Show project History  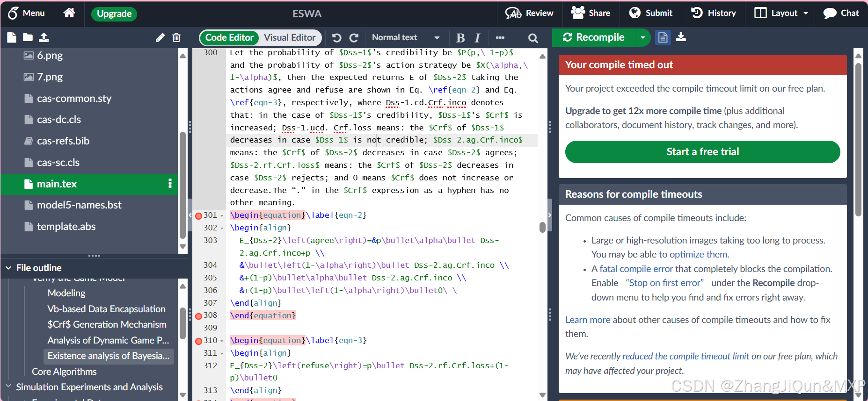pyautogui.click(x=714, y=13)
